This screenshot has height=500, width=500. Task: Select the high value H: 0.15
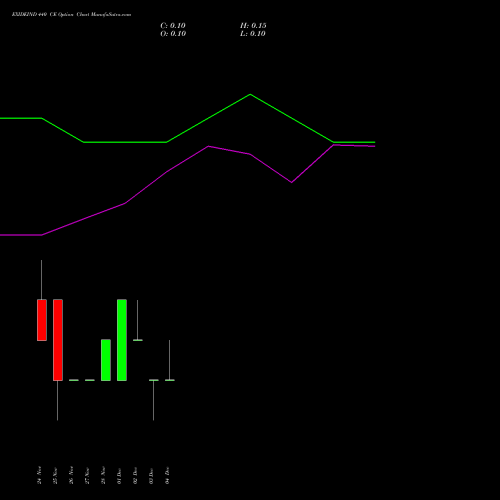[x=253, y=26]
